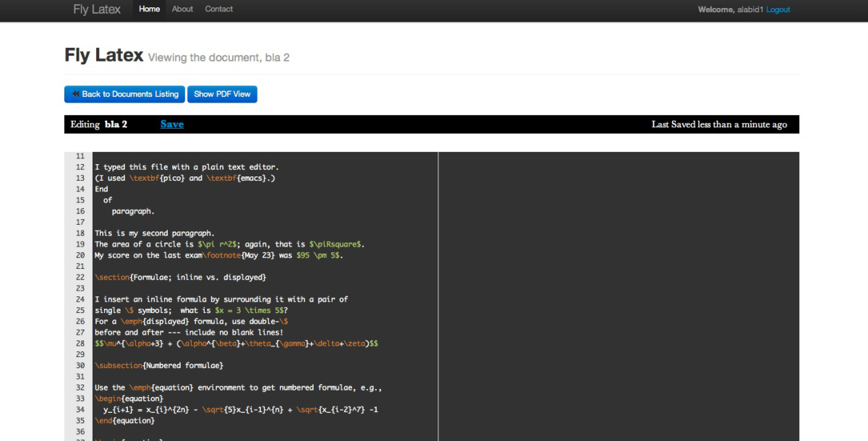Place cursor in \section{Formulae} line
The image size is (868, 441).
pos(180,278)
